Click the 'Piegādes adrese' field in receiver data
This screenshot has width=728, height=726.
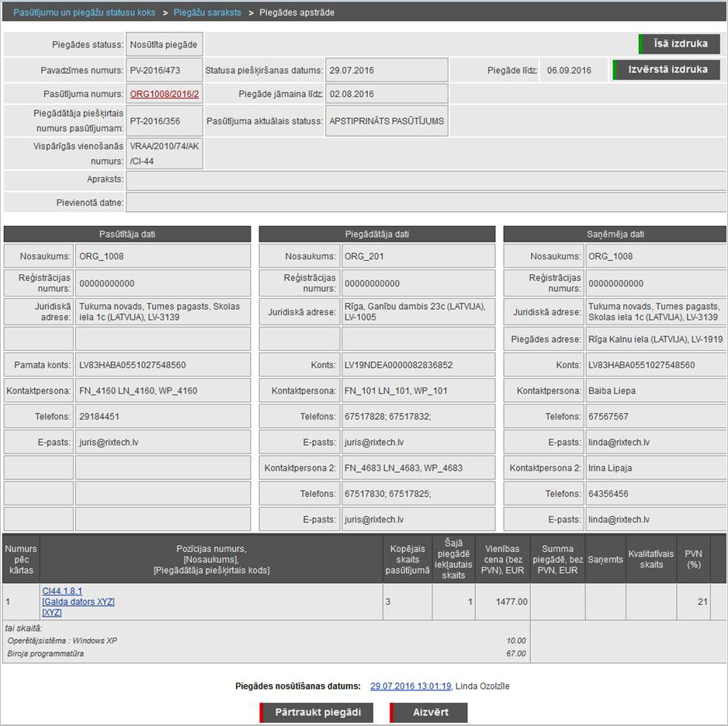coord(655,339)
